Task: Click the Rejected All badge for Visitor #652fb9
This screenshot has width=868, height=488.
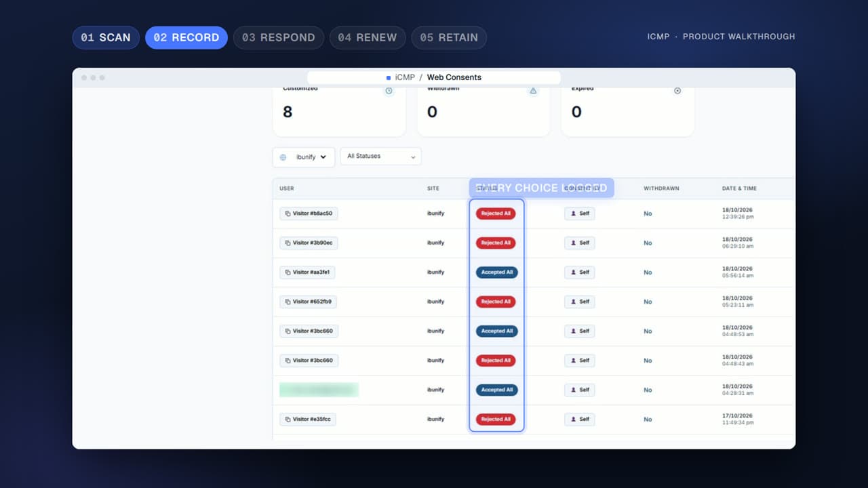Action: pos(496,302)
